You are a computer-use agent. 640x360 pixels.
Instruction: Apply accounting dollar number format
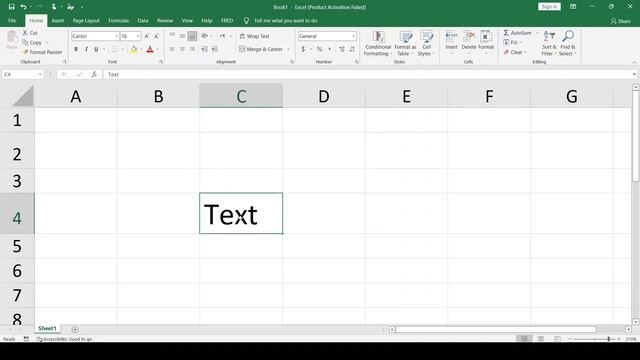coord(303,49)
